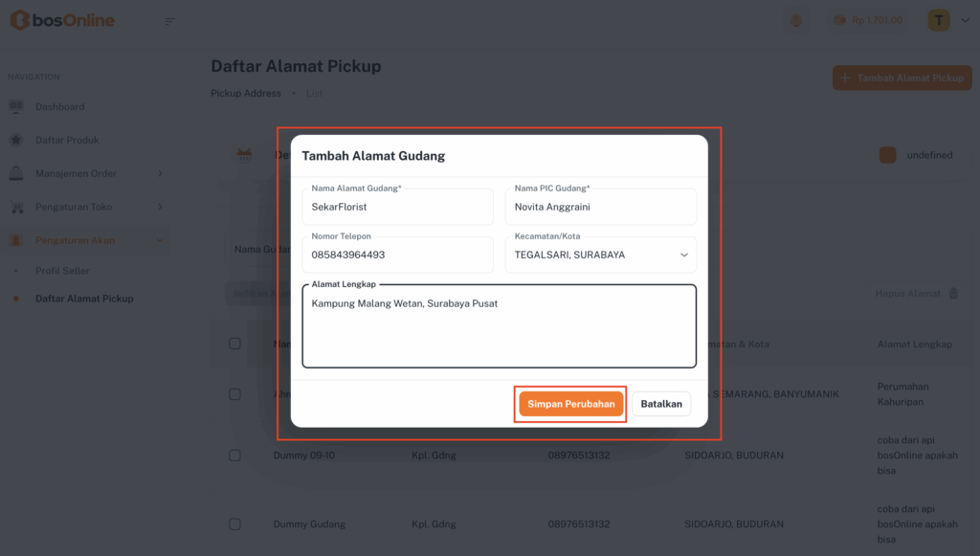Click the T user avatar
This screenshot has width=980, height=556.
[939, 20]
